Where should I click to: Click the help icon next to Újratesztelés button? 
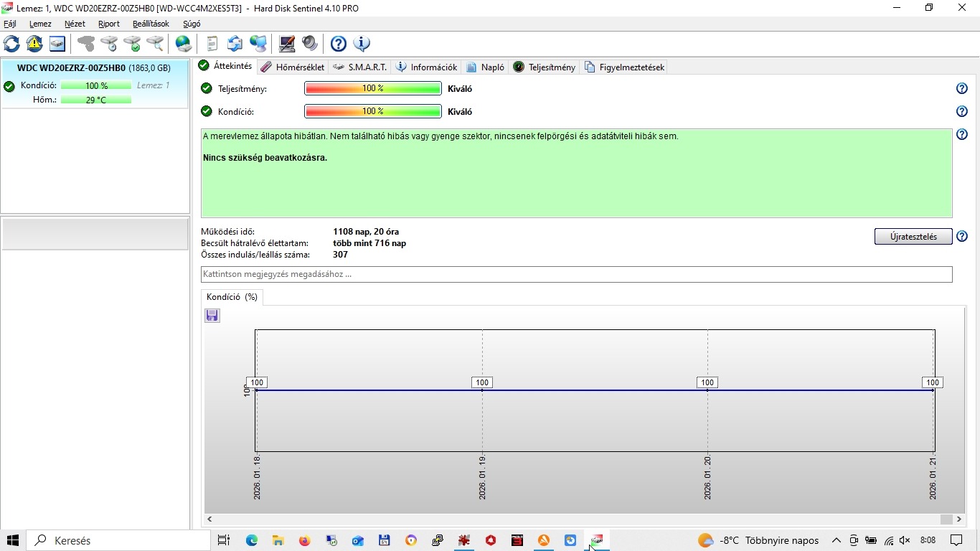point(962,236)
